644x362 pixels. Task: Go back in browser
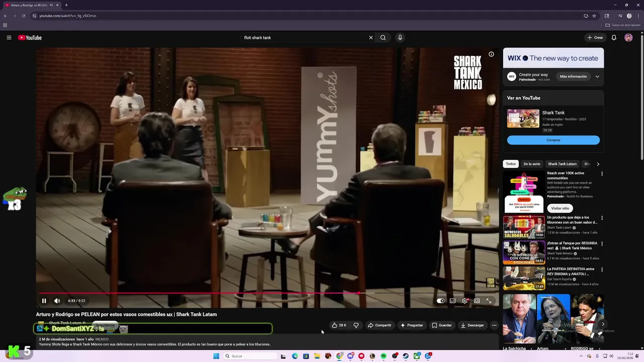click(5, 16)
